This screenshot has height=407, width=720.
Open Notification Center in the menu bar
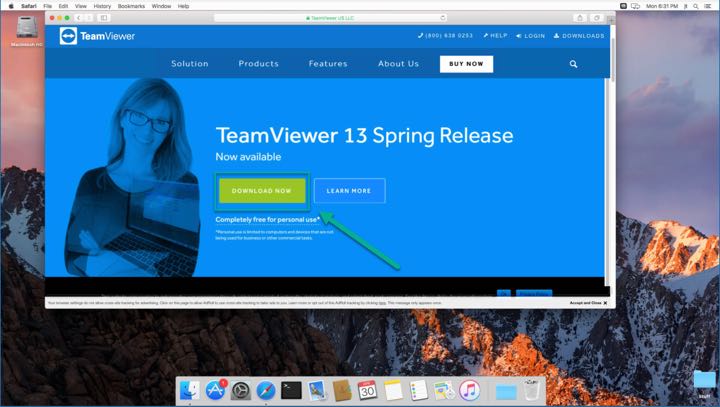tap(709, 6)
